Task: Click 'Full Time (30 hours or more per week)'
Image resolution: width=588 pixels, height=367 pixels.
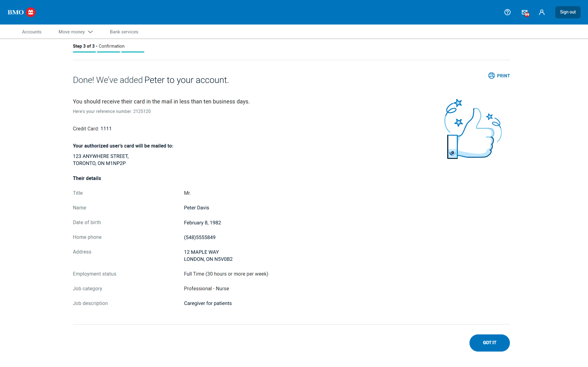Action: click(x=226, y=274)
